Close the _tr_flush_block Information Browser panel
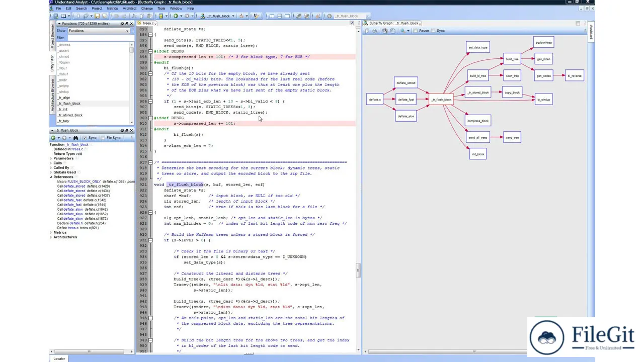The image size is (644, 362). [131, 130]
